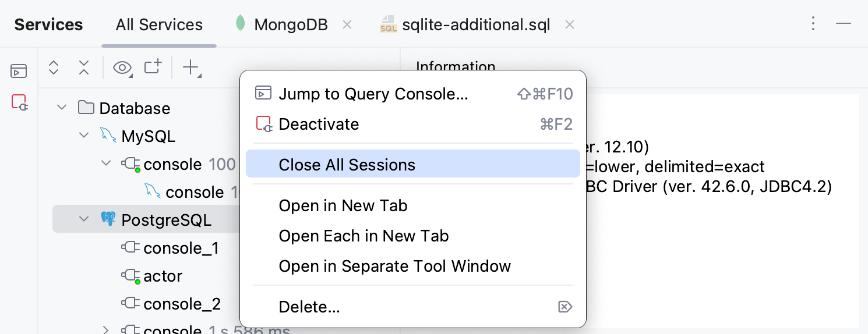Viewport: 868px width, 334px height.
Task: Switch to the All Services tab
Action: tap(159, 25)
